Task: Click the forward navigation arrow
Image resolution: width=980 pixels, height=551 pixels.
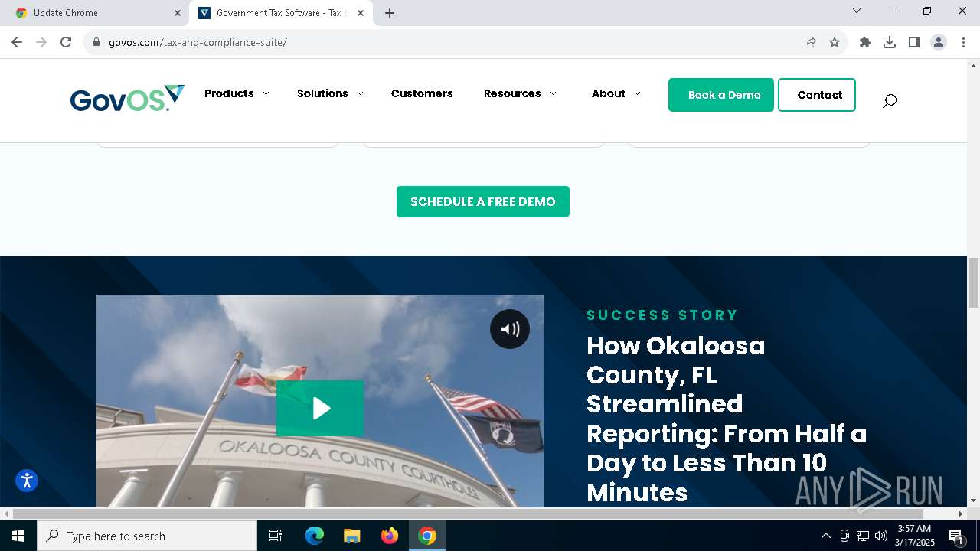Action: (41, 42)
